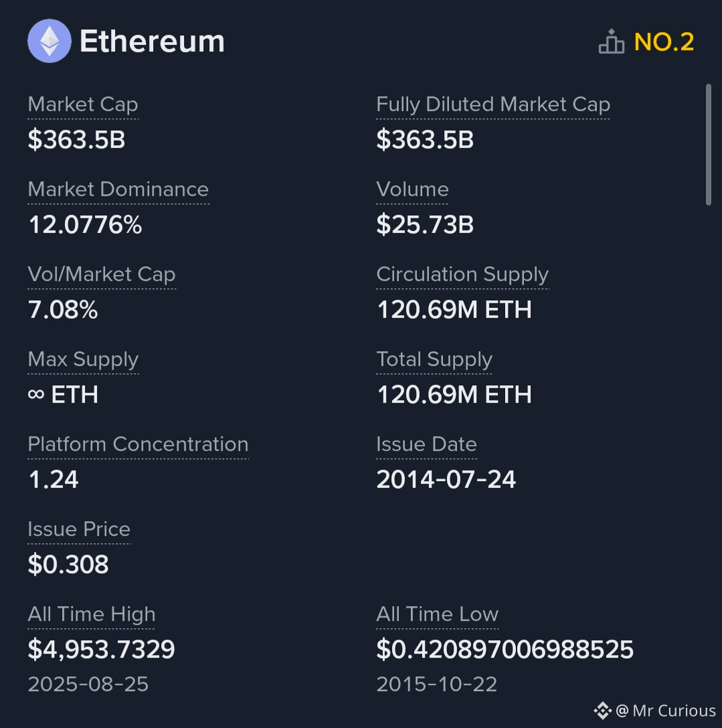
Task: Click the Circulation Supply label
Action: pos(462,274)
